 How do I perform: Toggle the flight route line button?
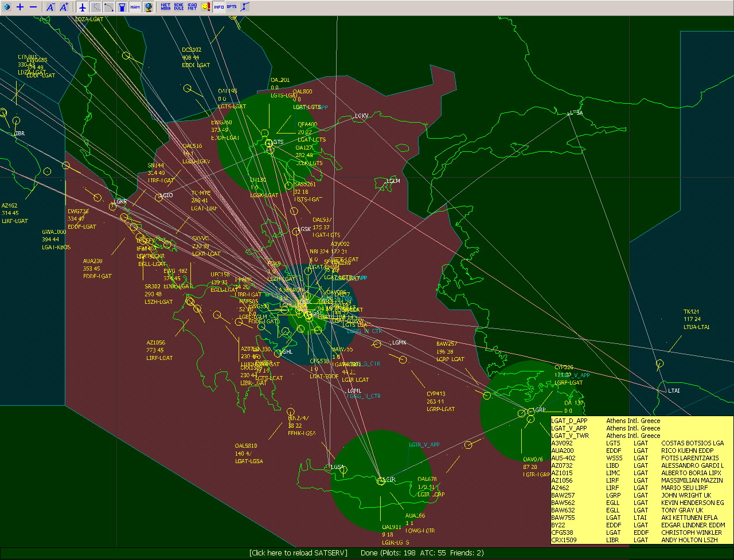108,7
